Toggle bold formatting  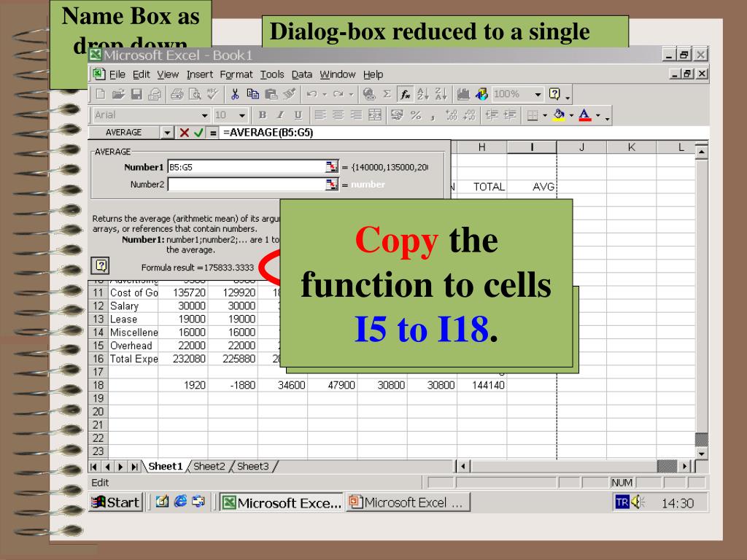(262, 115)
